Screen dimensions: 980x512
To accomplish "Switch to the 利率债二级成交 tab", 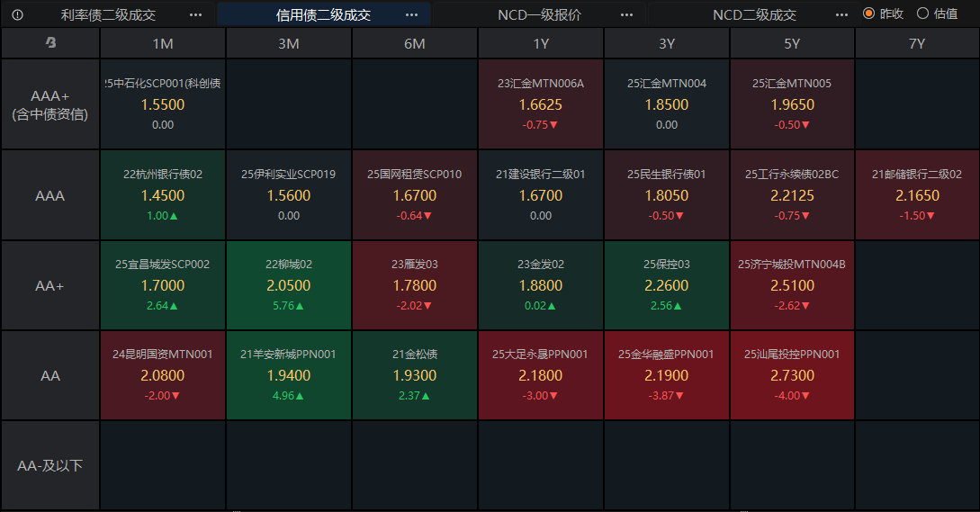I will (108, 14).
